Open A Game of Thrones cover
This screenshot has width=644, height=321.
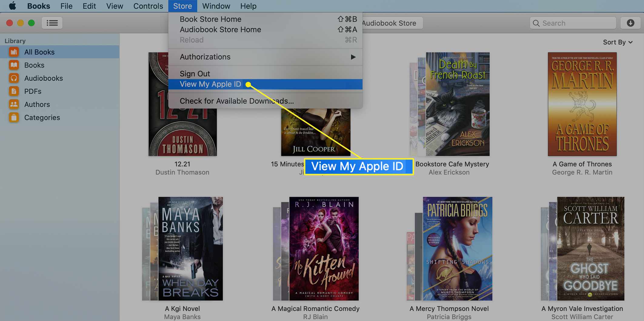point(582,104)
